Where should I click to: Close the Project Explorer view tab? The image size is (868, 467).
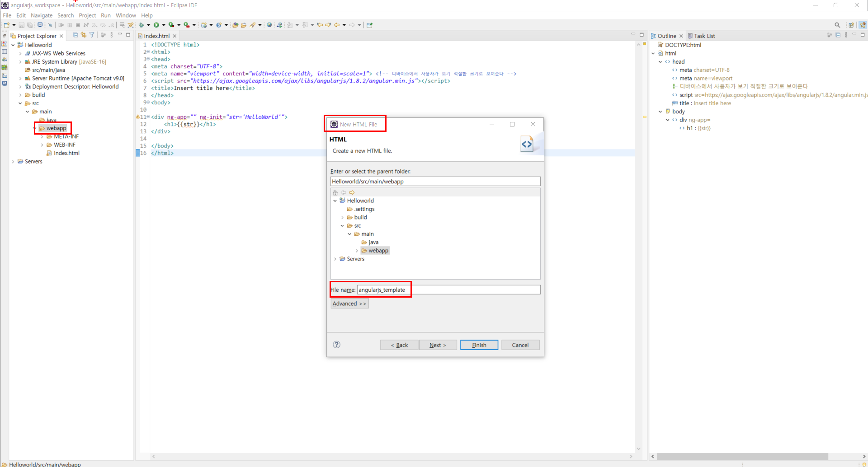(61, 36)
